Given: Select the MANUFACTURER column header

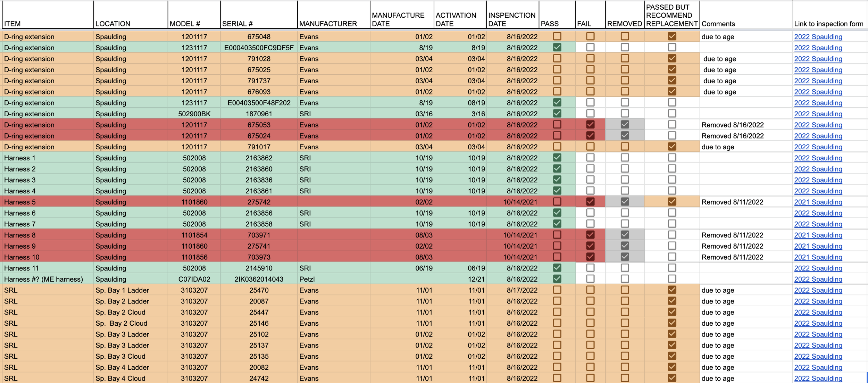Looking at the screenshot, I should (333, 15).
